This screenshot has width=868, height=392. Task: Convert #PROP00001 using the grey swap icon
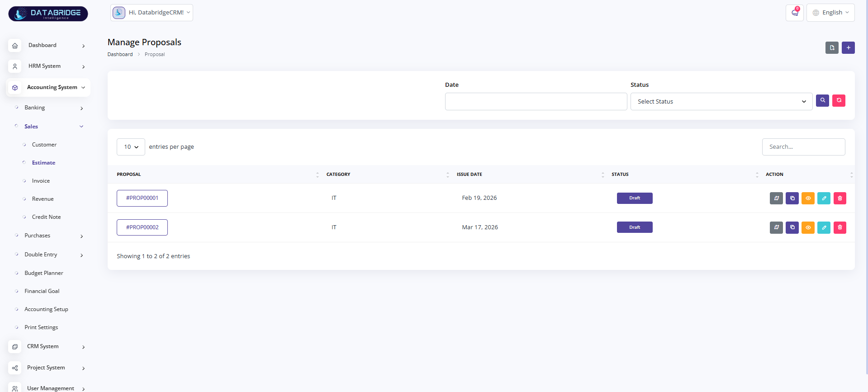(x=777, y=198)
